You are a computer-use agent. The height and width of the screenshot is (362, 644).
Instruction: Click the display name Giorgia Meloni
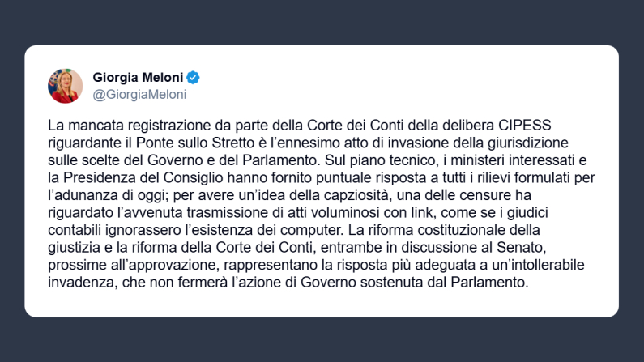pos(139,78)
